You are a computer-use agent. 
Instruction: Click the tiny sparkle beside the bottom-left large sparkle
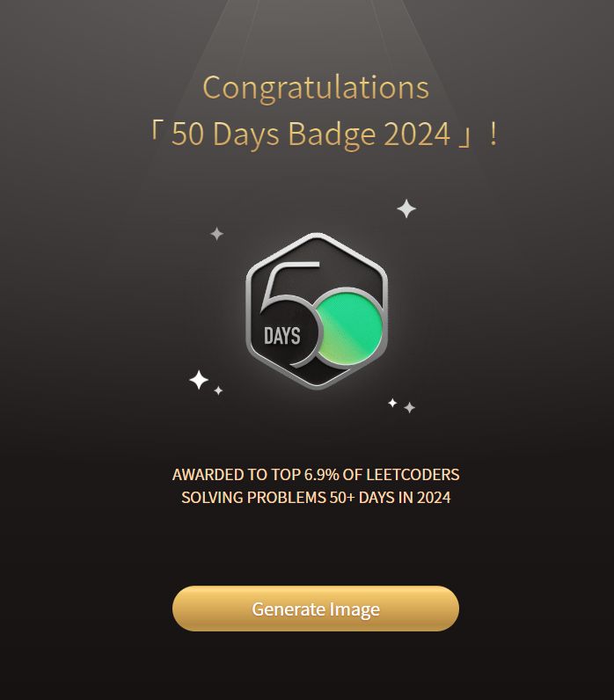tap(218, 390)
